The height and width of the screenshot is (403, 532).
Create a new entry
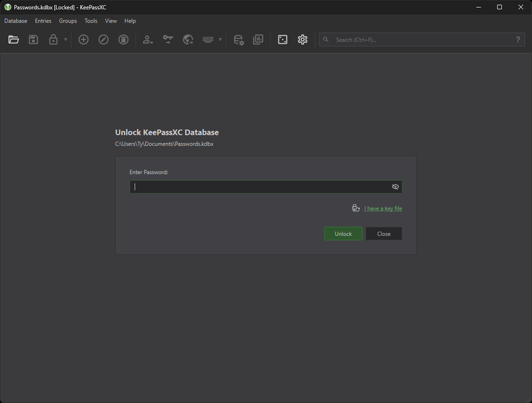click(83, 39)
